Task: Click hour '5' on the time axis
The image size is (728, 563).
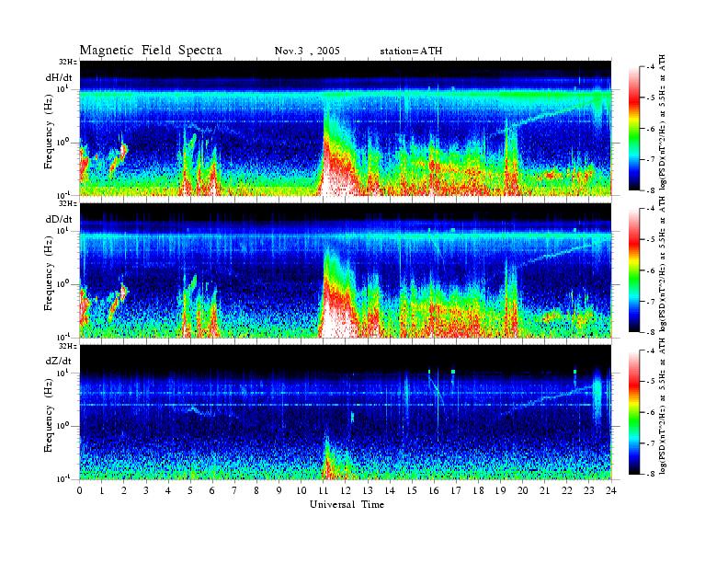Action: (190, 491)
